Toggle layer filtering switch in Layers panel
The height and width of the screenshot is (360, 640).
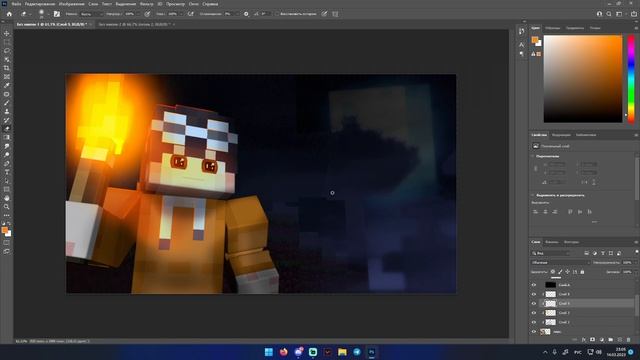click(636, 253)
